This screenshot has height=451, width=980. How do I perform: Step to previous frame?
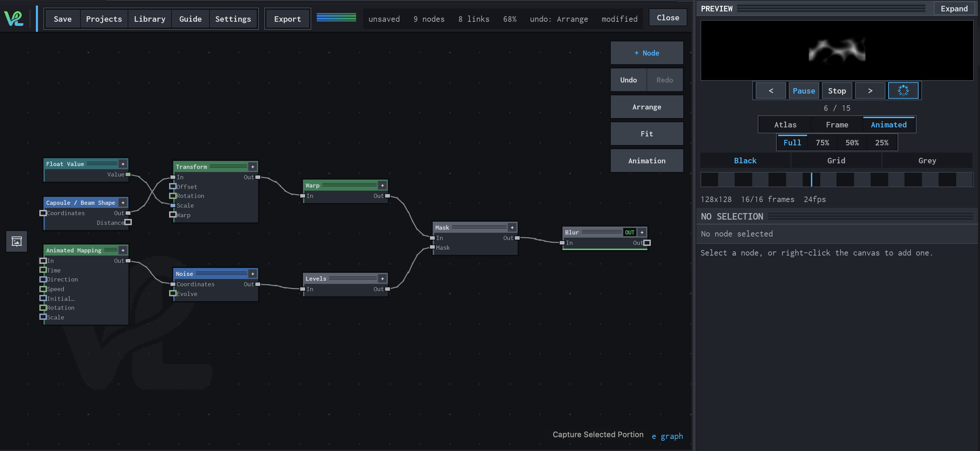click(x=771, y=90)
